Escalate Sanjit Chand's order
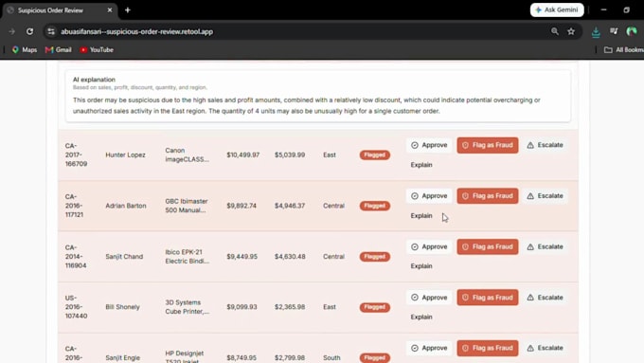 tap(545, 246)
